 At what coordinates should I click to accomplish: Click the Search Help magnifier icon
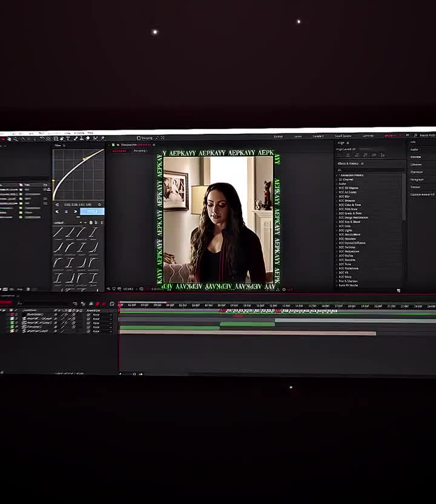coord(416,135)
